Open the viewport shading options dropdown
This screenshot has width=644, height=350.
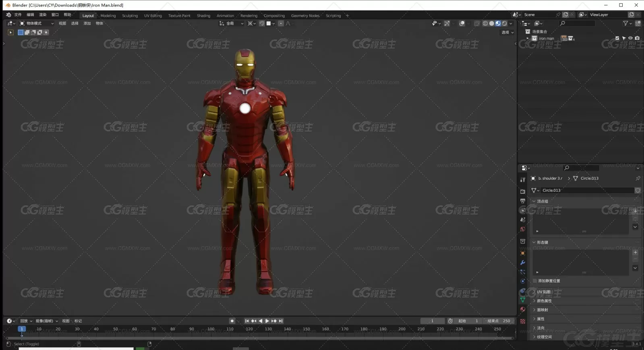[511, 23]
